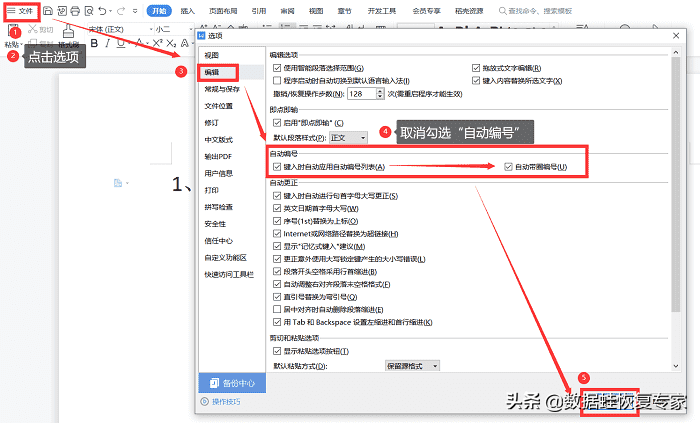This screenshot has width=700, height=423.
Task: Toggle 拖放式文字编辑(R) checkbox
Action: click(476, 68)
